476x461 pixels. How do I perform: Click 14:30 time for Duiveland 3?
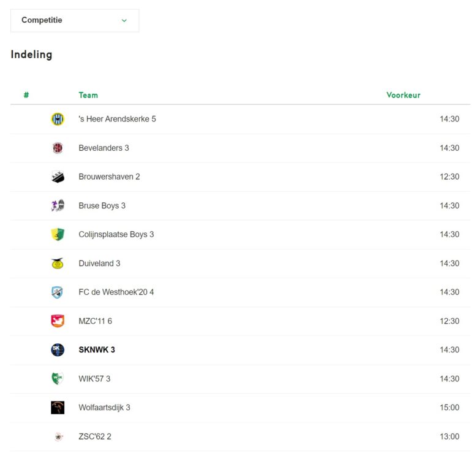click(x=450, y=264)
